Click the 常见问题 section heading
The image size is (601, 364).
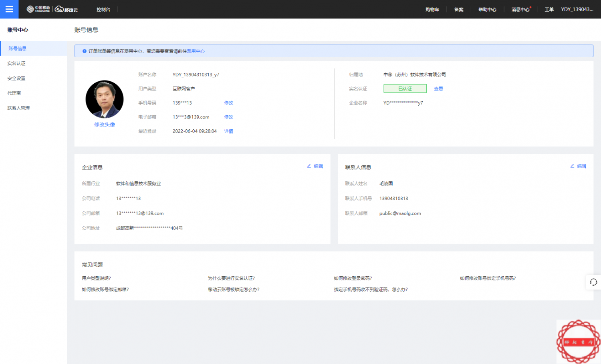(92, 265)
